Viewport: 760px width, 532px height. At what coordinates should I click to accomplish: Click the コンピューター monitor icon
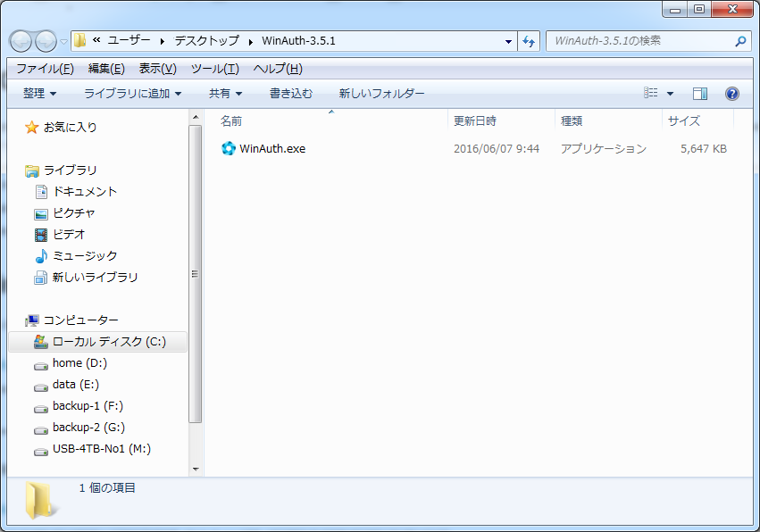[32, 320]
